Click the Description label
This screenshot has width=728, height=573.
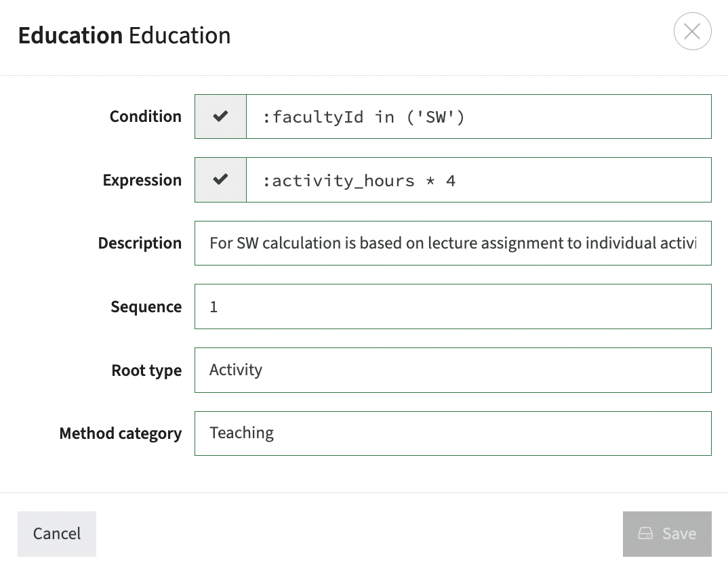(x=140, y=243)
